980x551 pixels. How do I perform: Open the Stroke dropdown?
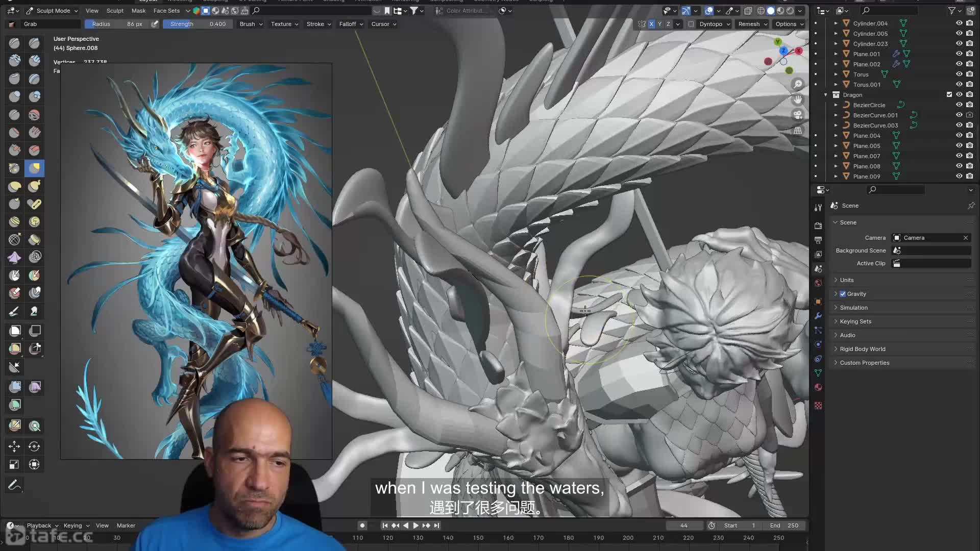click(318, 24)
